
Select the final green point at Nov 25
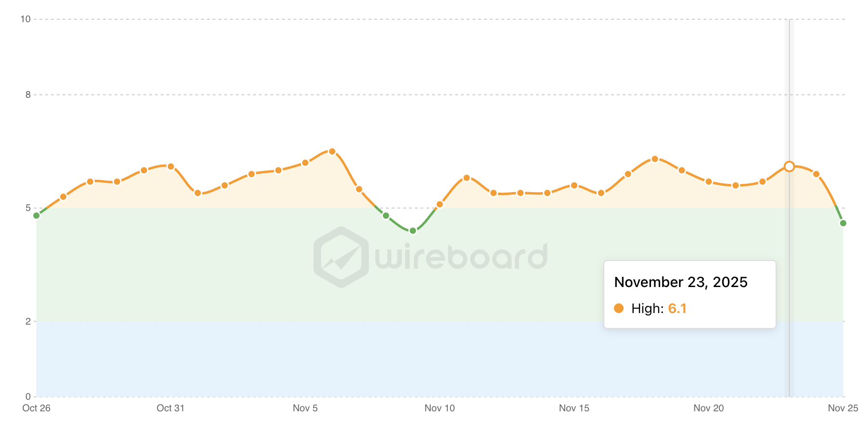coord(843,223)
